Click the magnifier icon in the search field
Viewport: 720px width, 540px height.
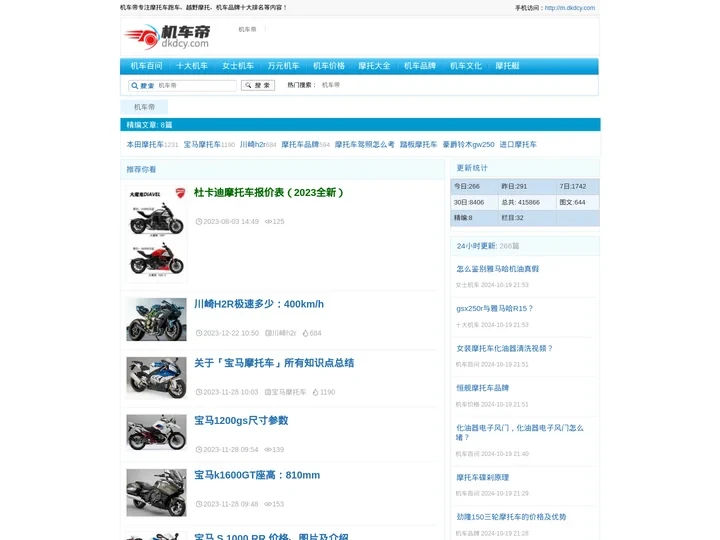pyautogui.click(x=134, y=86)
